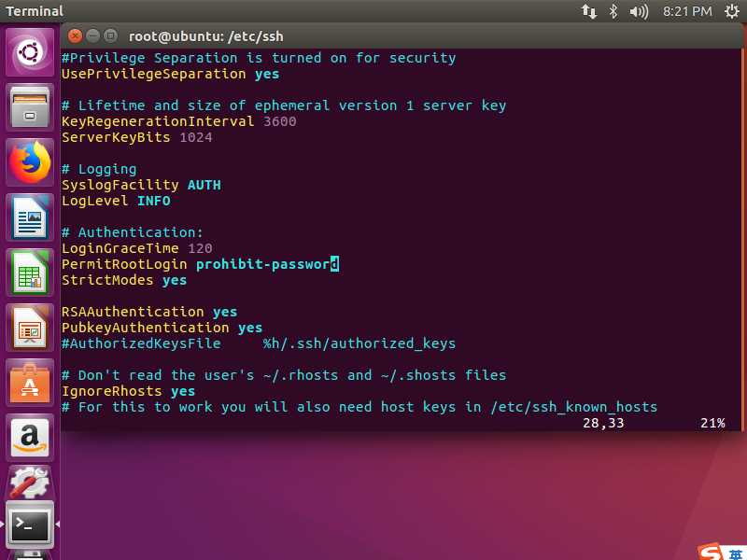Select the Terminal icon in the launcher
The width and height of the screenshot is (747, 560).
coord(30,525)
